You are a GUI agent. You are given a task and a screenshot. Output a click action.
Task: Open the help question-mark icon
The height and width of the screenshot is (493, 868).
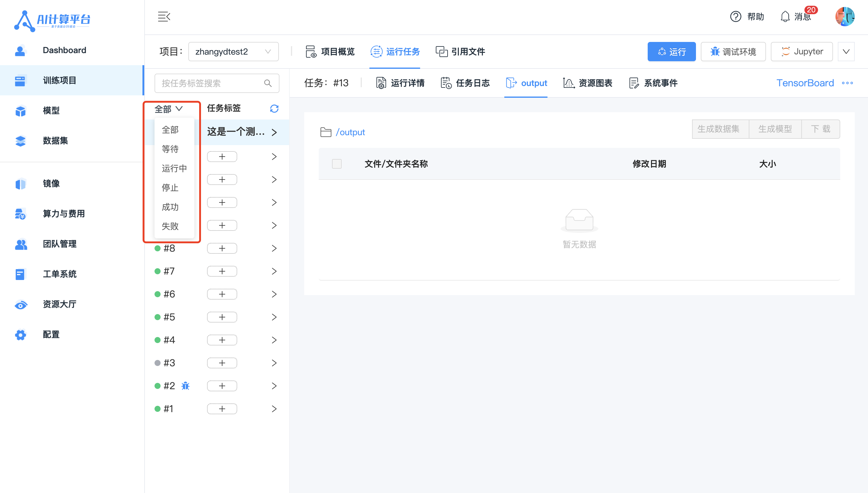pos(735,17)
